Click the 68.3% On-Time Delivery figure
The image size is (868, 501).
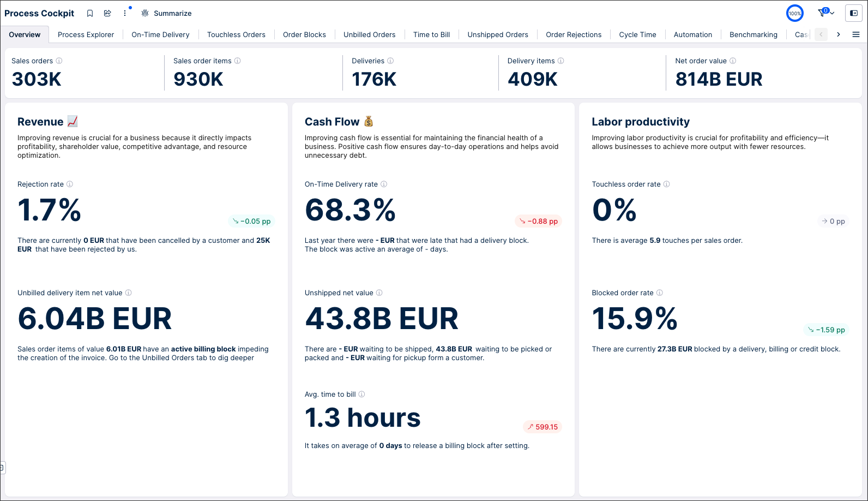pos(350,210)
